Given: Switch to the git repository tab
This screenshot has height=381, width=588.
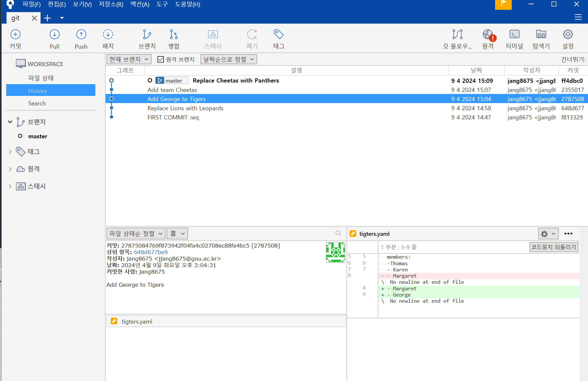Looking at the screenshot, I should pyautogui.click(x=15, y=18).
